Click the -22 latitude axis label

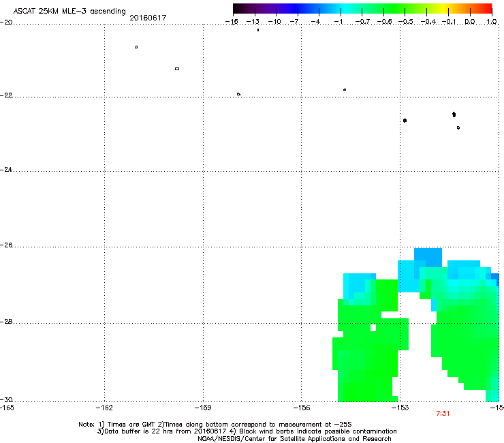click(6, 95)
